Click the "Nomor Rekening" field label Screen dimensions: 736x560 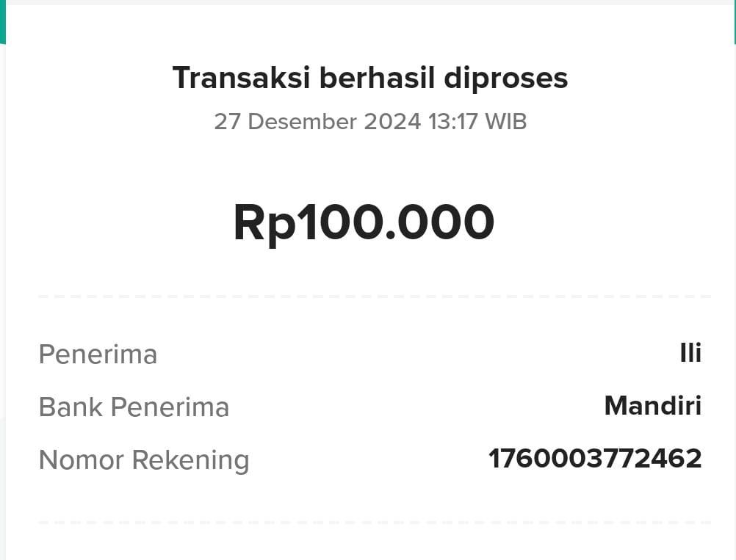(144, 460)
